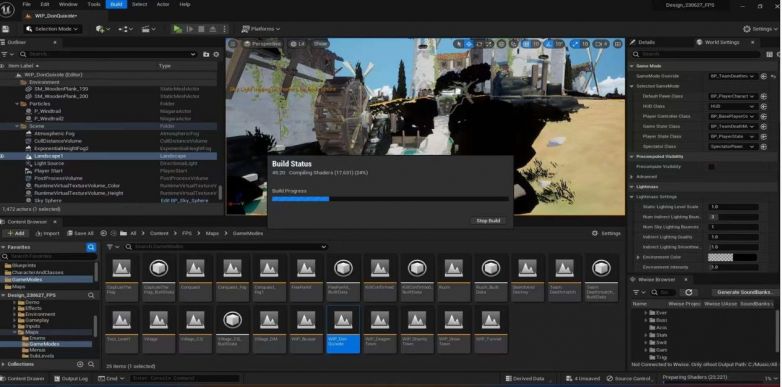
Task: Select the translate gizmo icon in viewport
Action: (469, 44)
